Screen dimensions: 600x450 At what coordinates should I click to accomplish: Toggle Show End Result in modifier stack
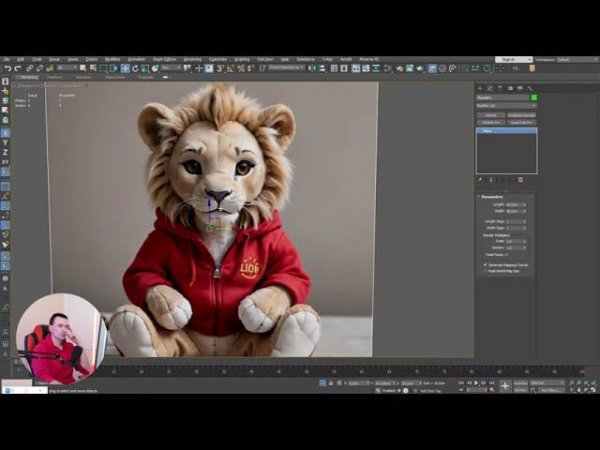click(491, 179)
